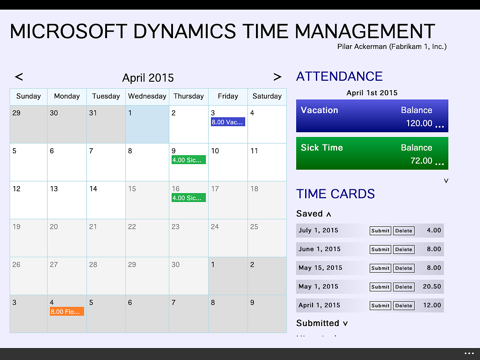Open the orange 8.00 Floating entry on May 4
The width and height of the screenshot is (480, 360).
pyautogui.click(x=67, y=312)
